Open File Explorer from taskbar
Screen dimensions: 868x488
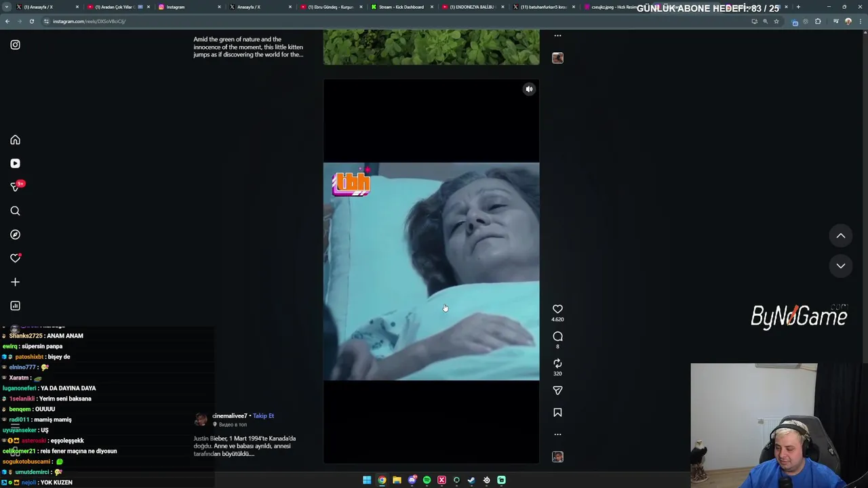[397, 480]
